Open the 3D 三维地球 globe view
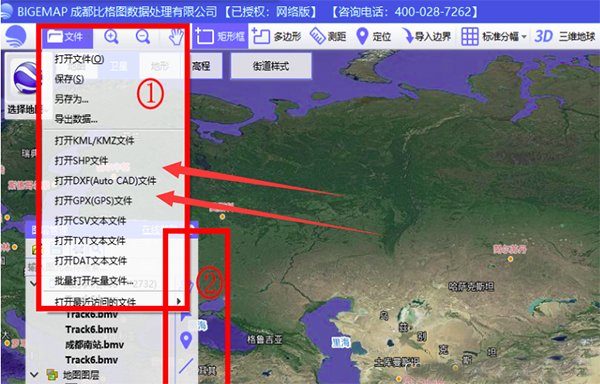600x384 pixels. click(x=565, y=36)
